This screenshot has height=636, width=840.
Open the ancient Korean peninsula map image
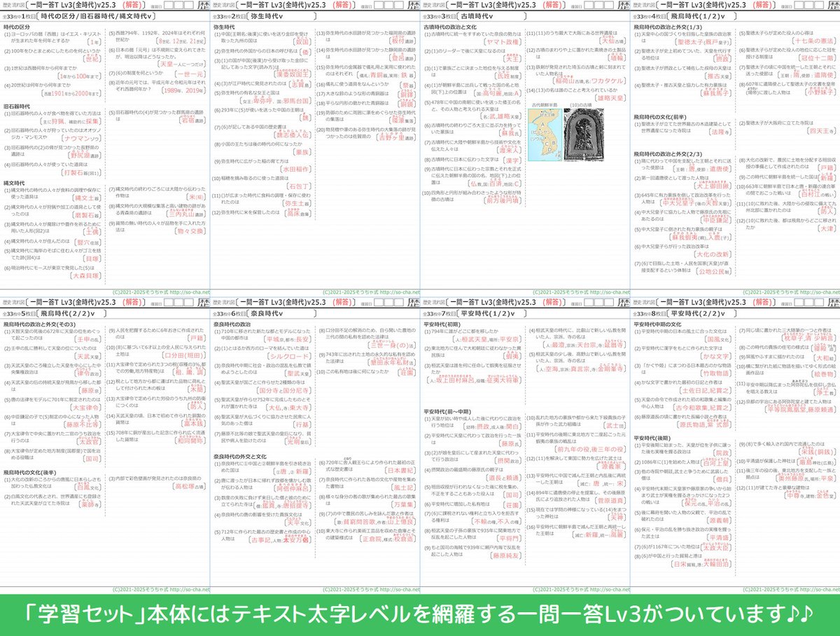click(544, 134)
